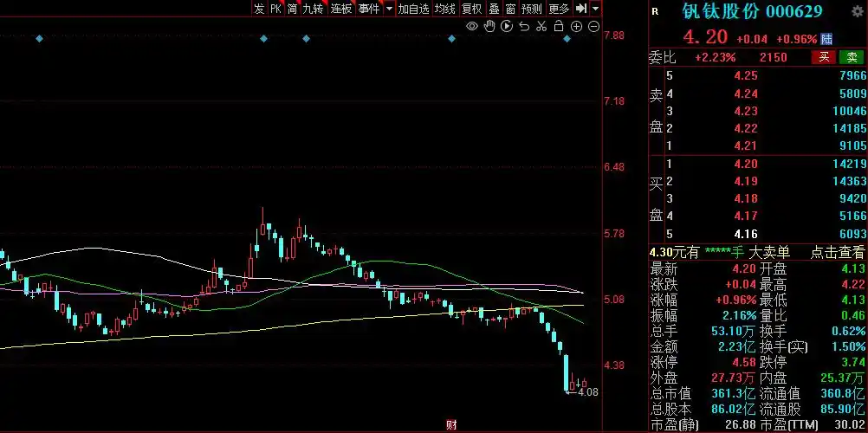Toggle the chart lock icon

pyautogui.click(x=559, y=26)
